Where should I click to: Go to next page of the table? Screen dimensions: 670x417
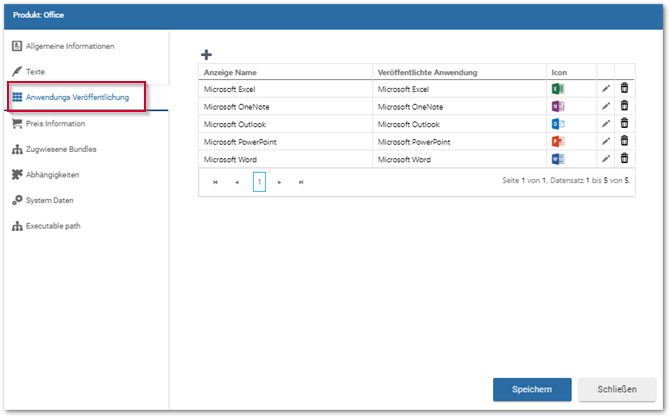tap(279, 182)
